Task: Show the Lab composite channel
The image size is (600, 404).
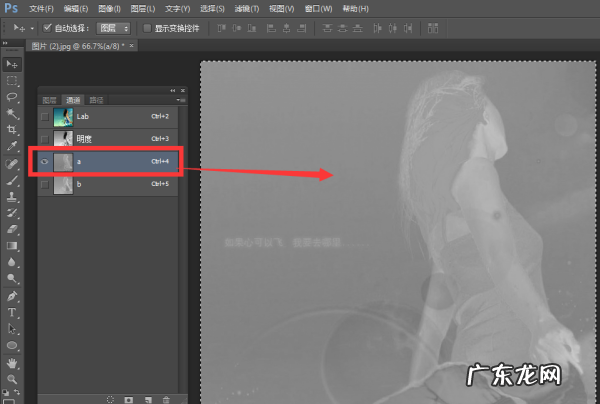Action: 44,116
